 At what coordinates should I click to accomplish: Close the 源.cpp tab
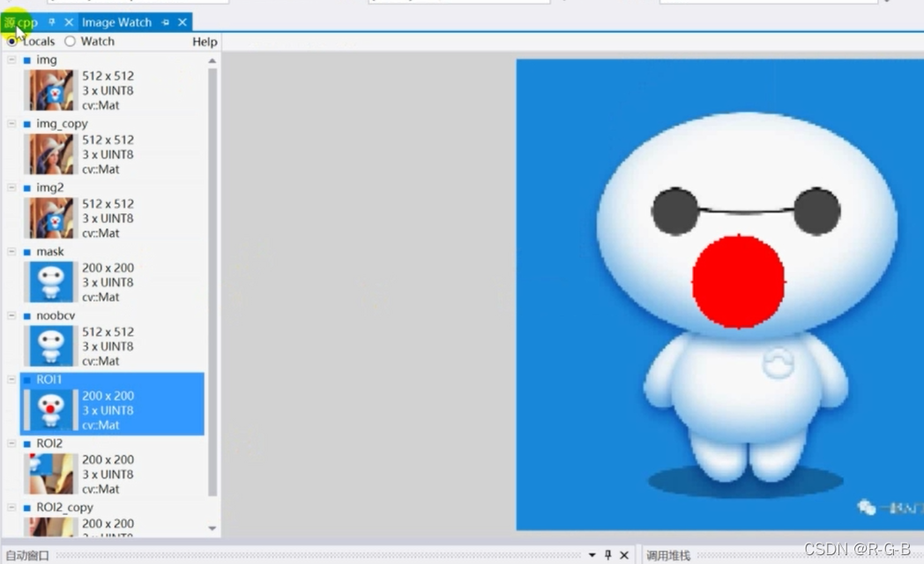pyautogui.click(x=69, y=22)
